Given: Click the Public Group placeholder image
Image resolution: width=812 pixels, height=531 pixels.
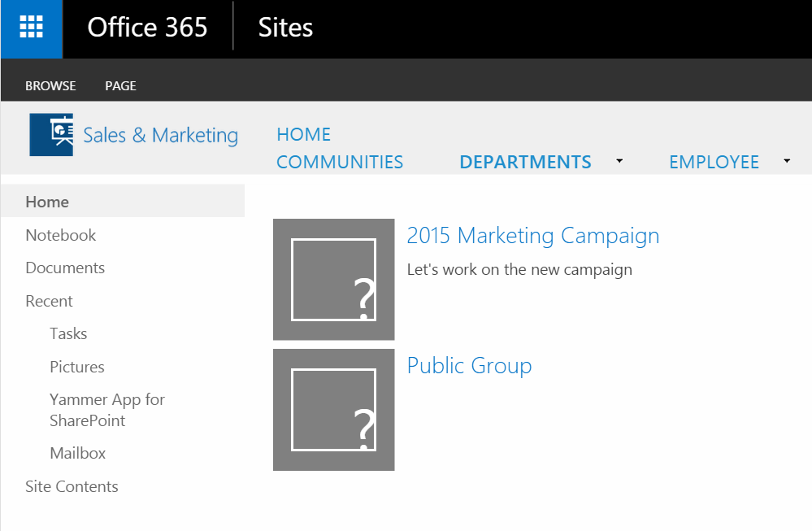Looking at the screenshot, I should (334, 410).
